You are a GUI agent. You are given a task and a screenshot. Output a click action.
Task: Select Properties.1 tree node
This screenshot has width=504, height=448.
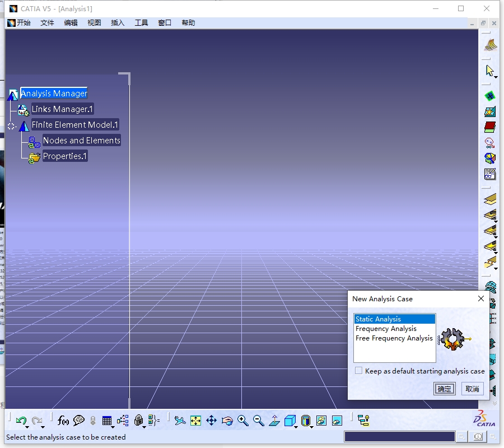click(x=64, y=156)
